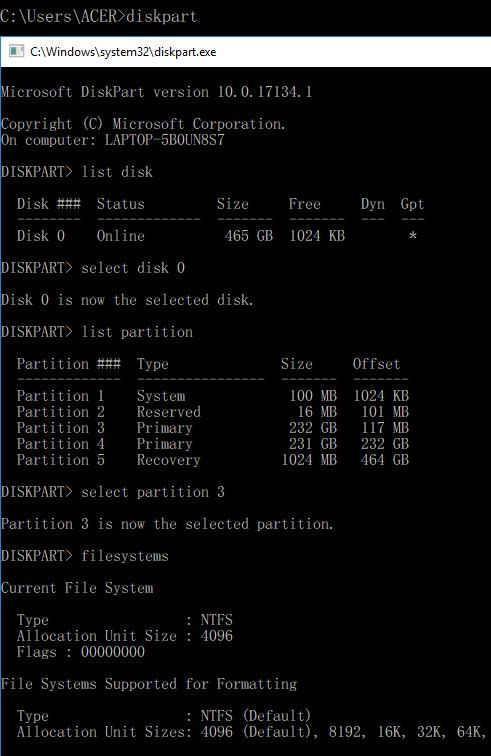
Task: Click the 465 GB disk size value
Action: coord(249,236)
